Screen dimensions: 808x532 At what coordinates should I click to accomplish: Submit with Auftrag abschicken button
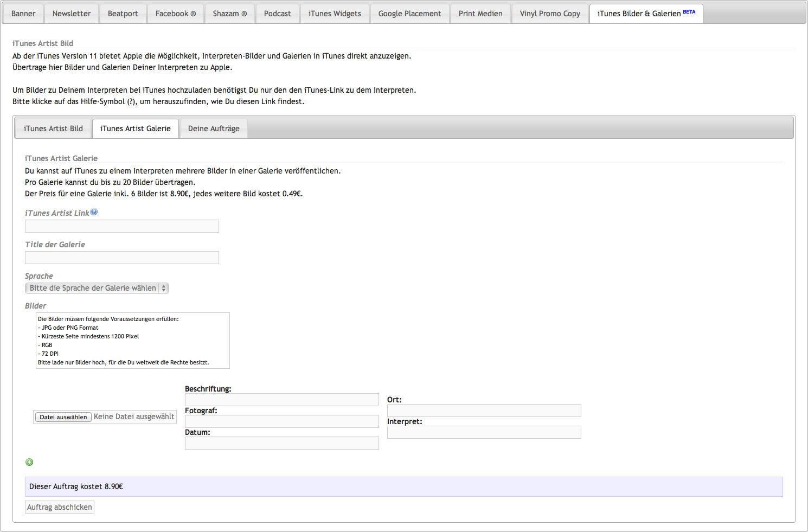point(60,507)
